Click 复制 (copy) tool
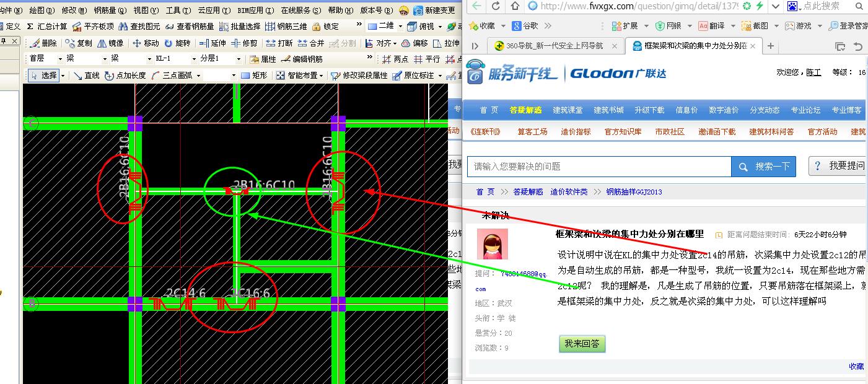 coord(78,43)
